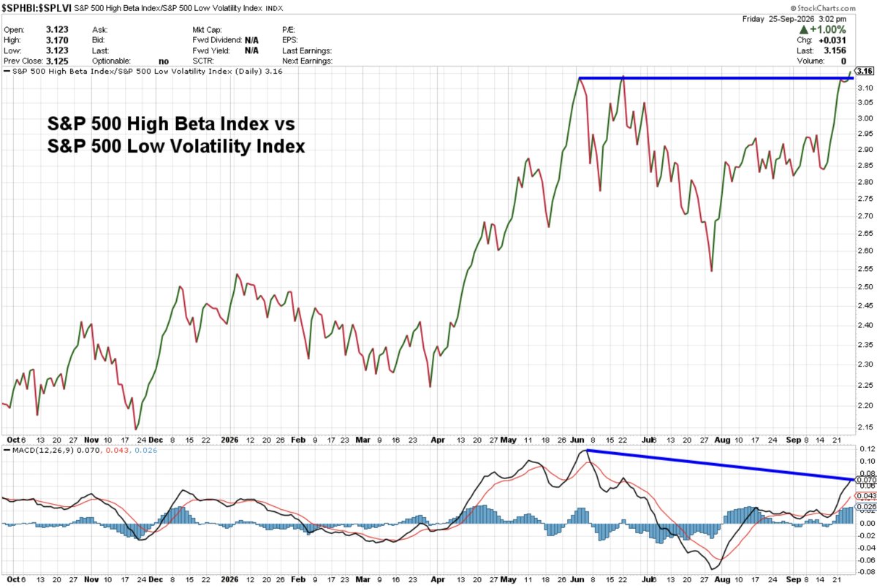Viewport: 877px width, 588px height.
Task: Click Aug on the main chart date axis
Action: 721,440
